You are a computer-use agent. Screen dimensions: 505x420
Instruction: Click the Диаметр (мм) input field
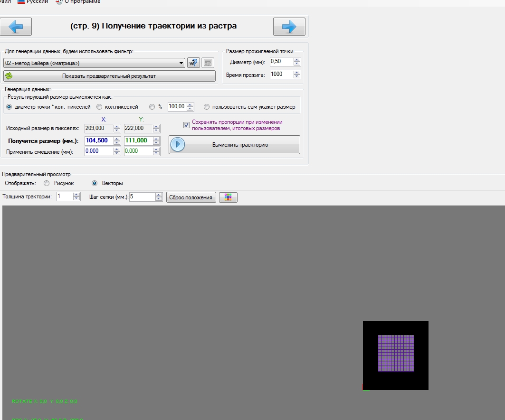(282, 62)
